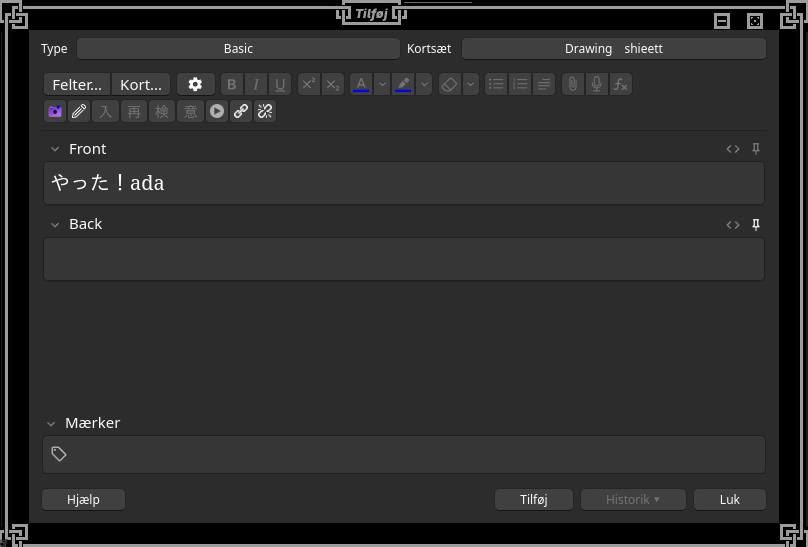The image size is (808, 547).
Task: Collapse the Back field
Action: coord(55,225)
